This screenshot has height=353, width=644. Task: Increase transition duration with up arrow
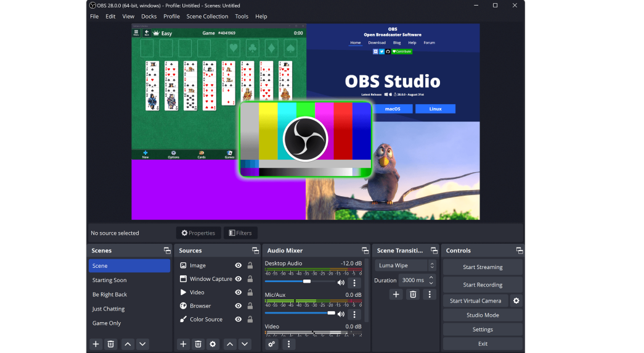click(x=431, y=278)
